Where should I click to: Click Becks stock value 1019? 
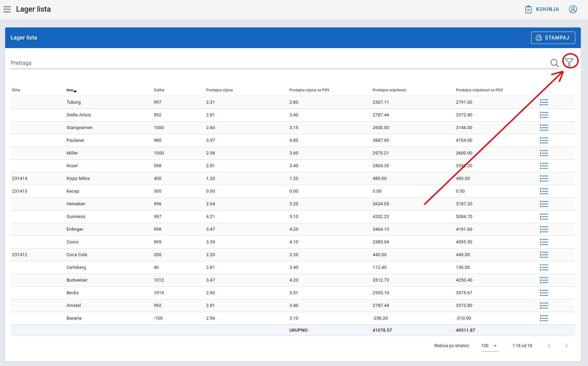click(x=159, y=293)
